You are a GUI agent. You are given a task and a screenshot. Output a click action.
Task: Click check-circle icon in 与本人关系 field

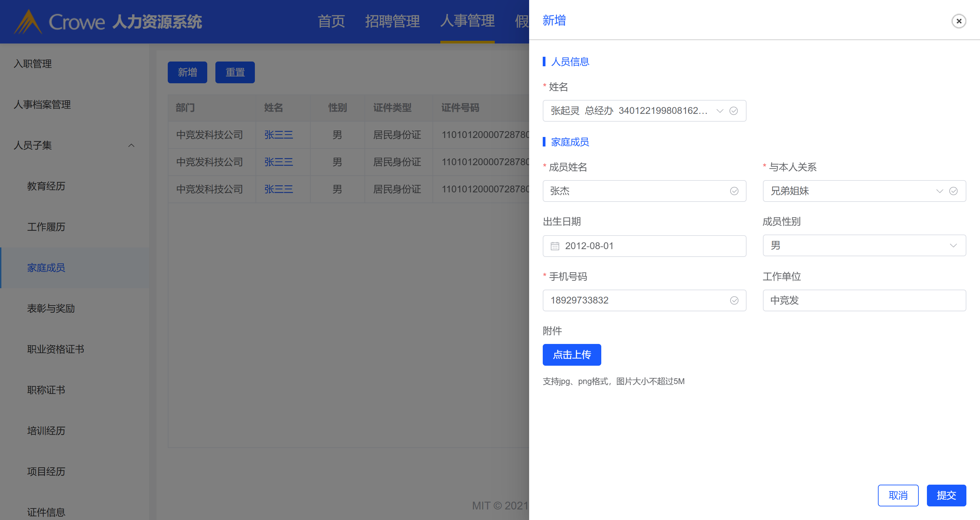953,191
